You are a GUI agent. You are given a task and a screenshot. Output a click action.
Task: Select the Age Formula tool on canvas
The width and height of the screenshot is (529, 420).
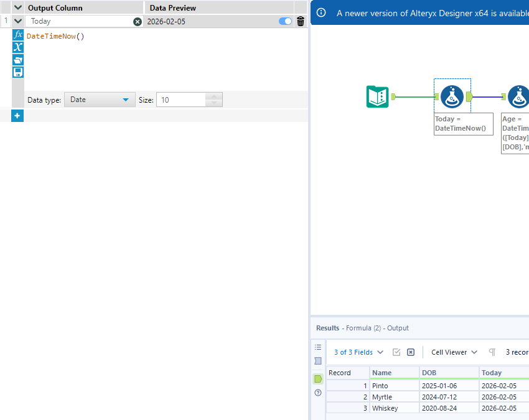tap(519, 97)
